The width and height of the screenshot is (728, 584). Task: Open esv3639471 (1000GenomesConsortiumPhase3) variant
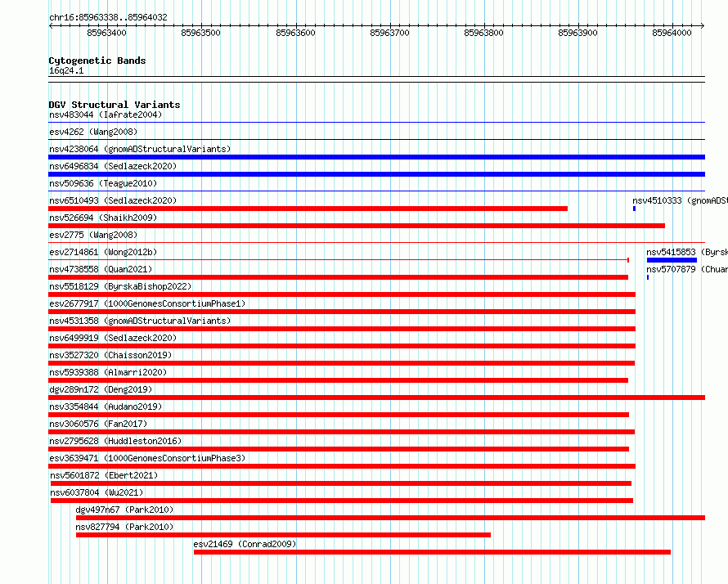pos(147,458)
